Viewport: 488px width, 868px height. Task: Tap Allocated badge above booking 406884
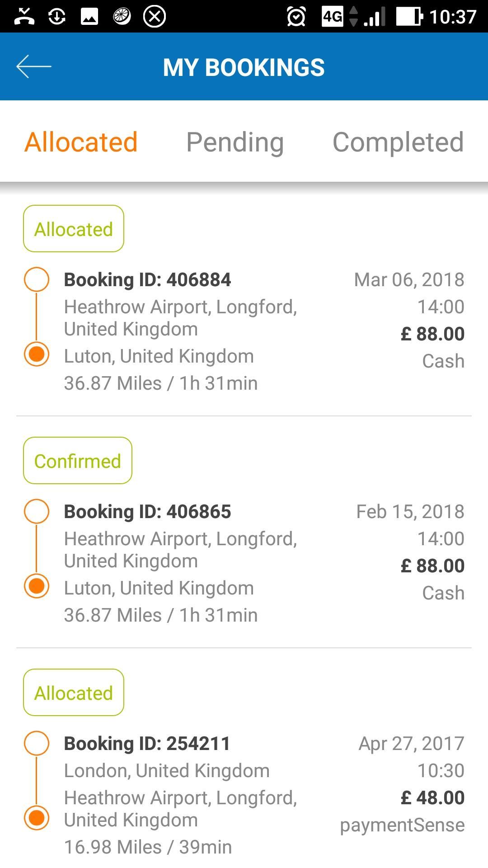click(74, 229)
